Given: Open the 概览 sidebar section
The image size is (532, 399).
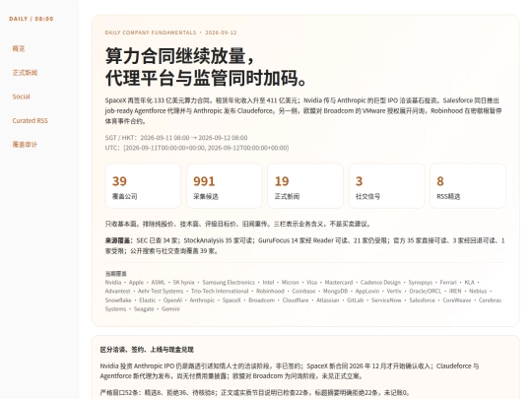Looking at the screenshot, I should tap(19, 48).
